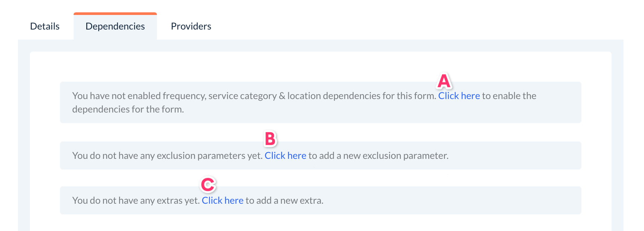This screenshot has width=644, height=231.
Task: Click here link to enable form dependencies
Action: (x=459, y=96)
